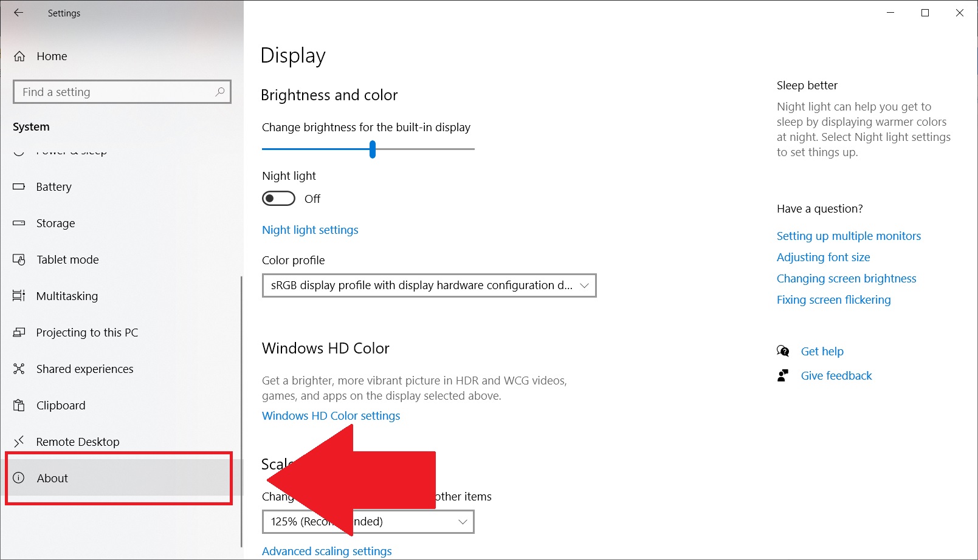978x560 pixels.
Task: Open Home in the sidebar
Action: 122,56
